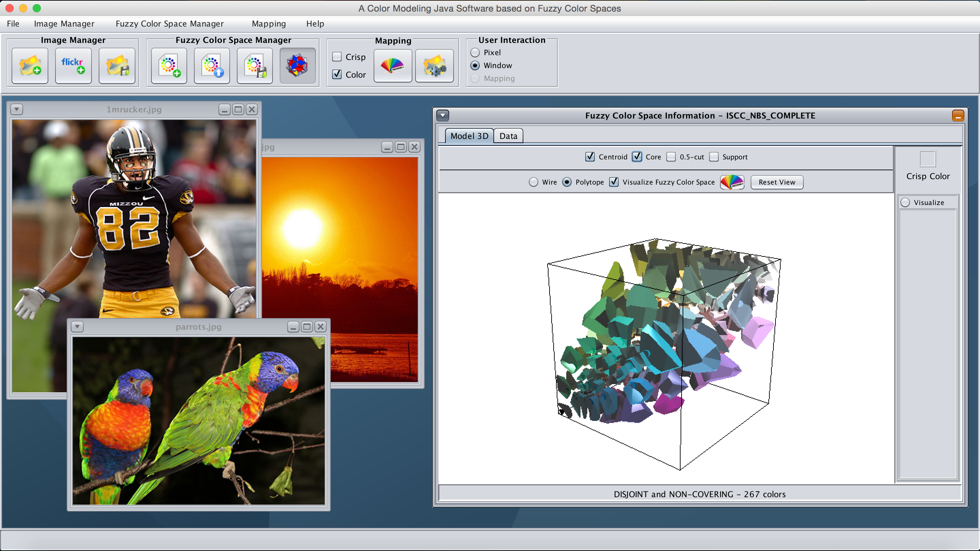The height and width of the screenshot is (551, 980).
Task: Maximize the parrots.jpg window
Action: point(307,327)
